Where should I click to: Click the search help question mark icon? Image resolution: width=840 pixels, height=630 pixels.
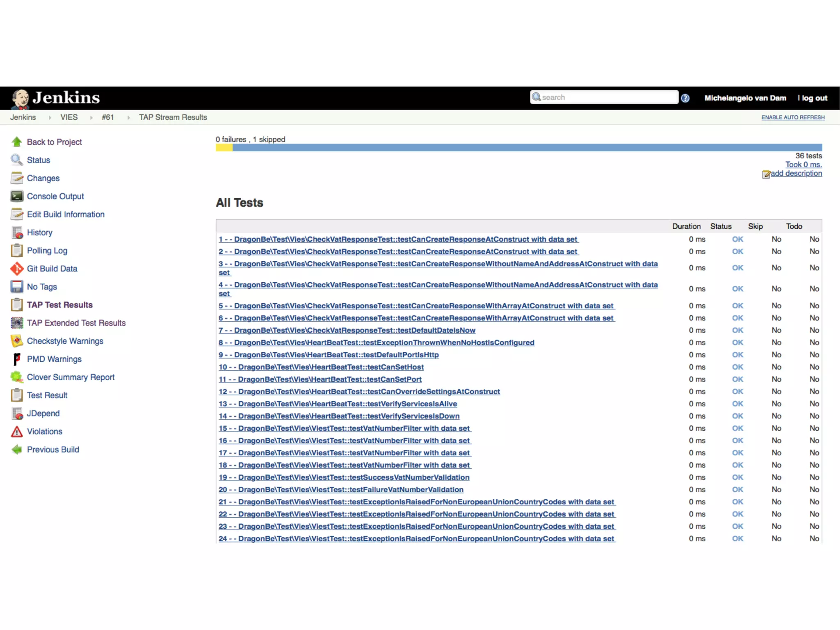tap(685, 98)
